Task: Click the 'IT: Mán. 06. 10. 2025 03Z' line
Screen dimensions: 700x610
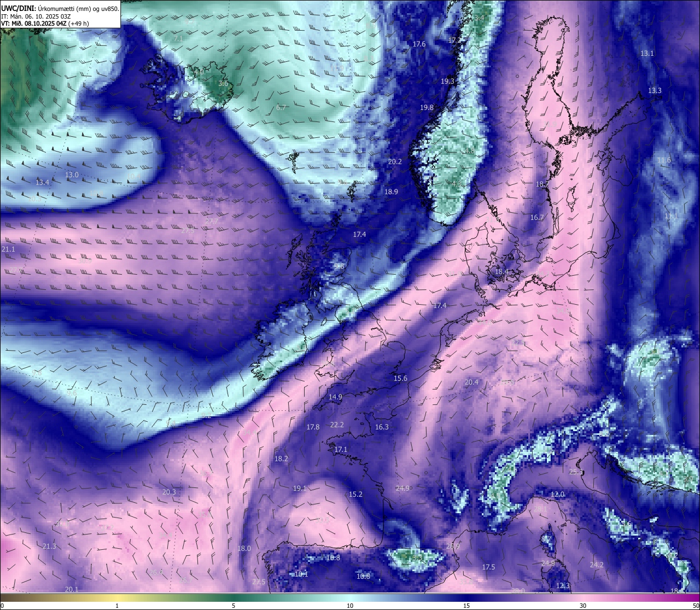Action: click(x=36, y=16)
